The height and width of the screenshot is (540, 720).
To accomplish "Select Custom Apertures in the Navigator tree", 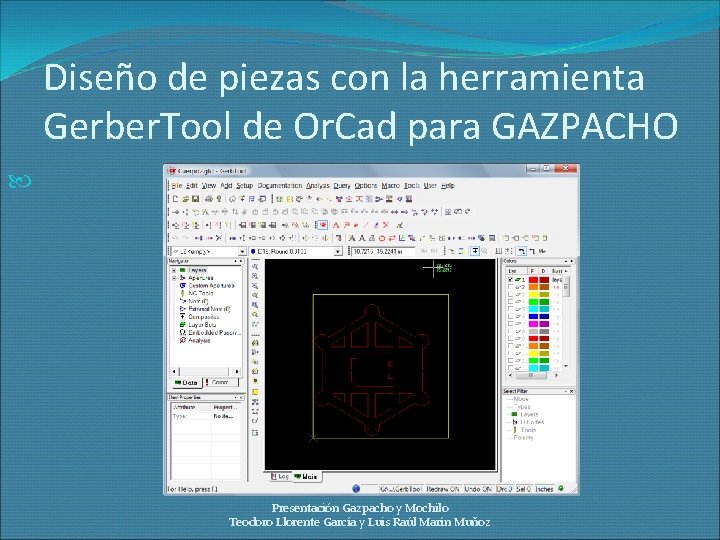I will [211, 286].
